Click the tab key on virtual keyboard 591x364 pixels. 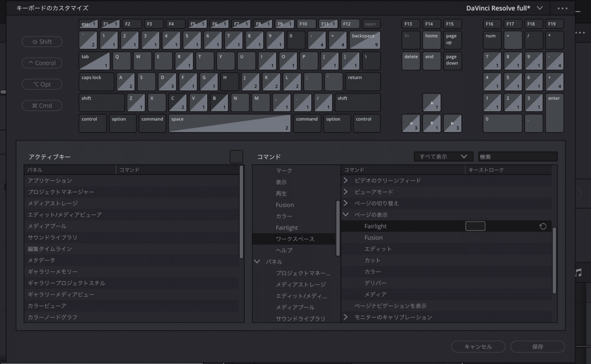[x=95, y=61]
